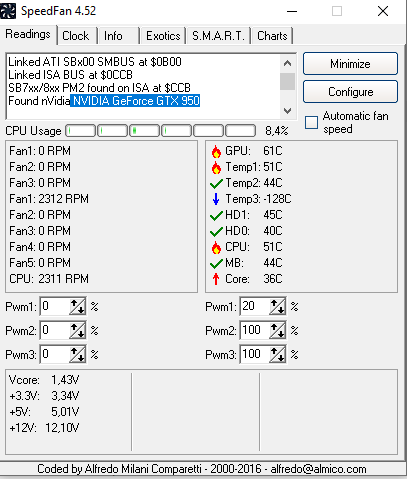Click the Vcore 1,43V reading

coord(44,380)
